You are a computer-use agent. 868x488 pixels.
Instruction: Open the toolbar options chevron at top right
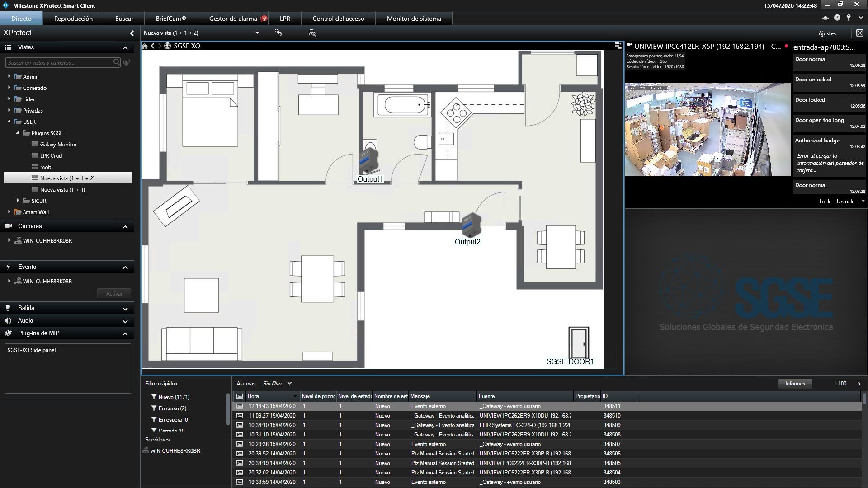pos(860,18)
